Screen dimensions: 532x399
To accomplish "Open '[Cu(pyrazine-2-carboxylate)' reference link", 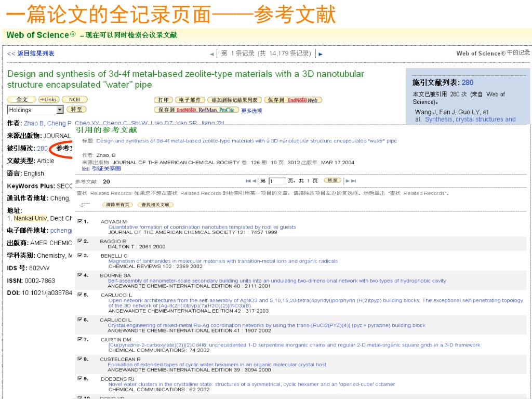I will tap(294, 345).
